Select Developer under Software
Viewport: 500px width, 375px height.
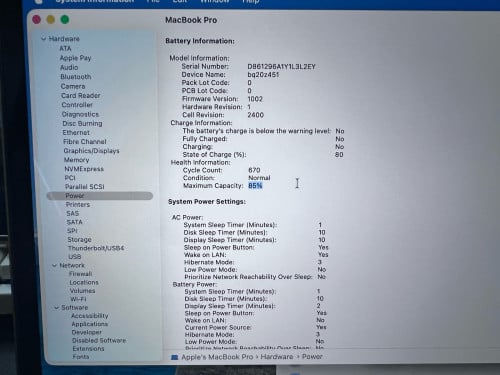[x=87, y=332]
